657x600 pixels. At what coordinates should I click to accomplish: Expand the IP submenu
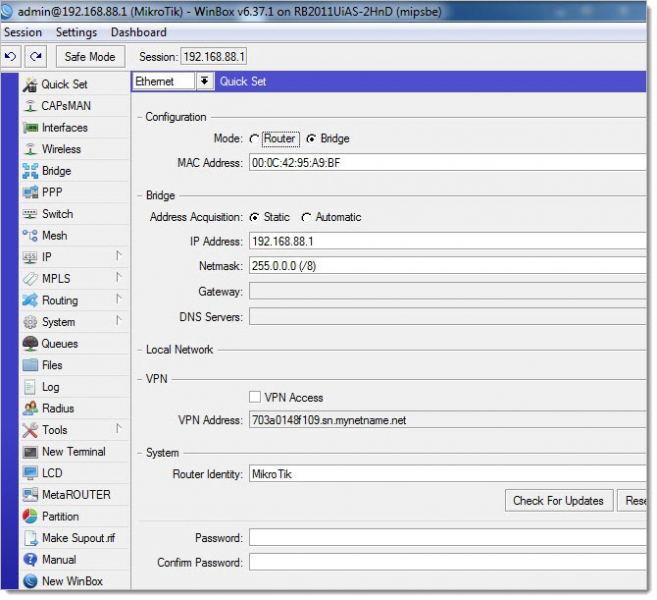118,257
